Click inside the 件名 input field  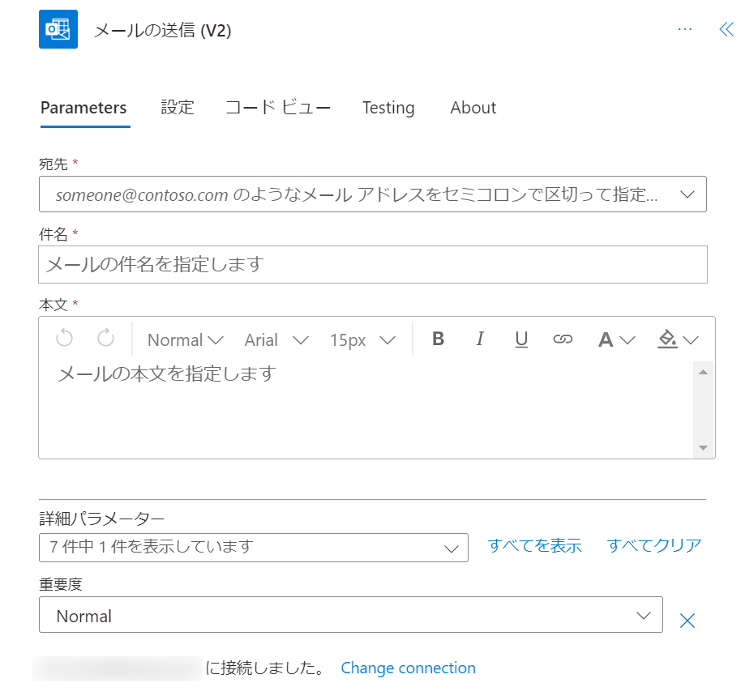373,264
